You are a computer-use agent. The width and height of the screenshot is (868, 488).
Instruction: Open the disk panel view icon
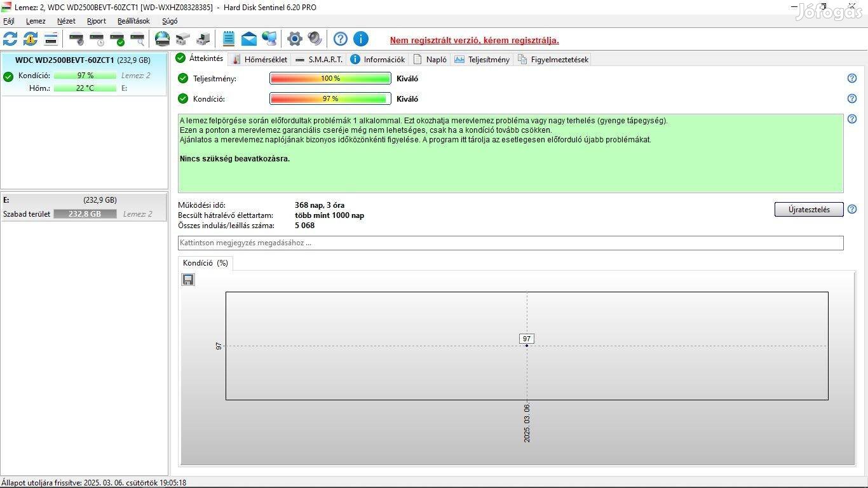click(x=51, y=39)
